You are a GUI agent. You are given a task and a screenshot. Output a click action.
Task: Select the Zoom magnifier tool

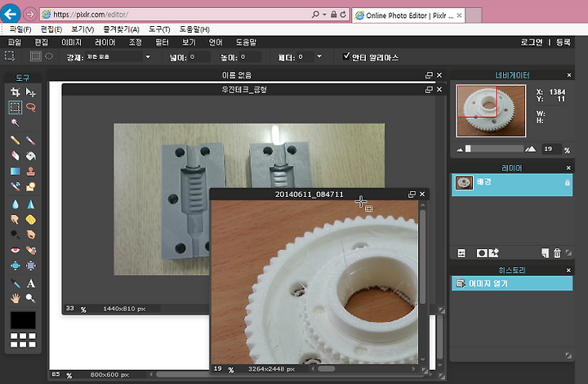[31, 298]
